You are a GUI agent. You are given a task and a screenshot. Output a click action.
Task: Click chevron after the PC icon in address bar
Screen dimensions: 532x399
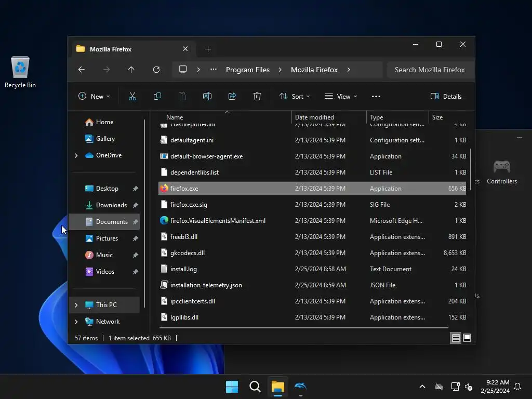pos(198,70)
